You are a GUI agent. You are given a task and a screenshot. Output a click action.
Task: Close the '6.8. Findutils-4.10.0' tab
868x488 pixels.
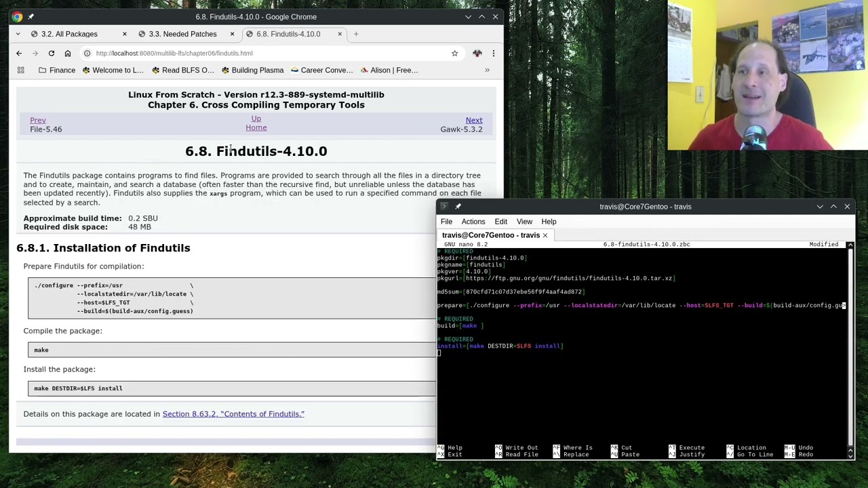[x=339, y=34]
